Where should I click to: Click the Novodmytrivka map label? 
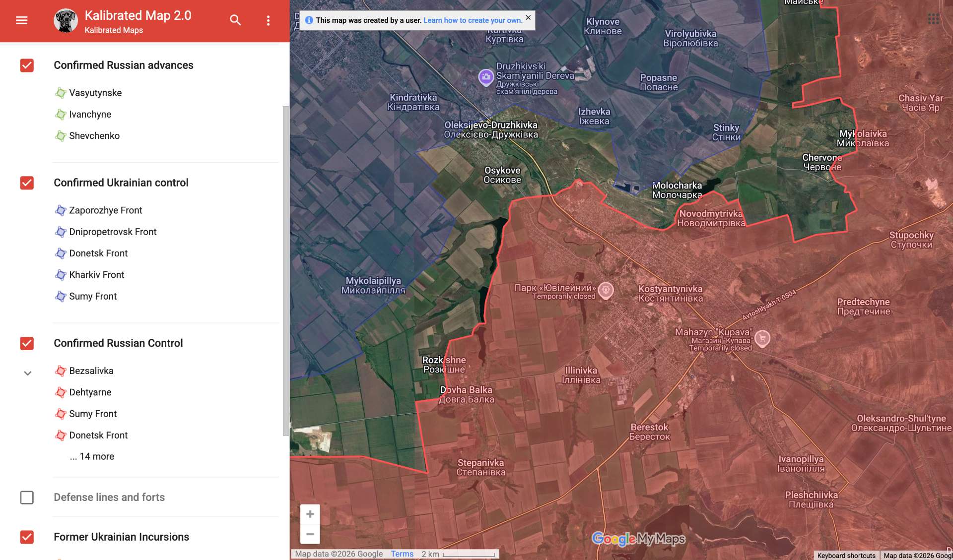(711, 218)
